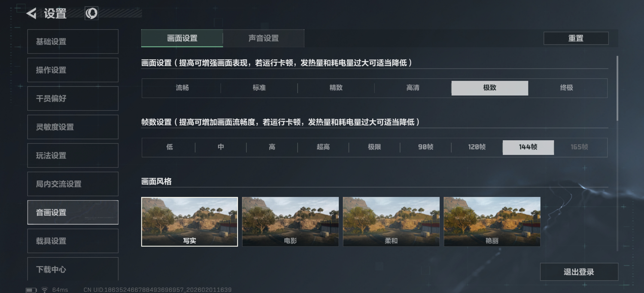Select the 写实 visual style thumbnail
The height and width of the screenshot is (293, 644).
(x=189, y=222)
